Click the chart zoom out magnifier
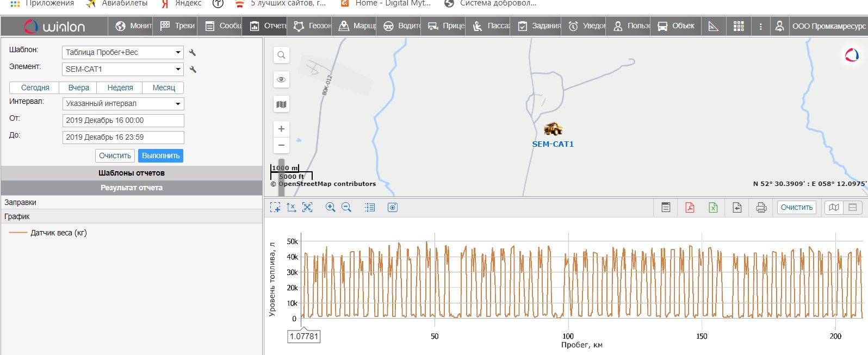Image resolution: width=868 pixels, height=355 pixels. pos(346,207)
